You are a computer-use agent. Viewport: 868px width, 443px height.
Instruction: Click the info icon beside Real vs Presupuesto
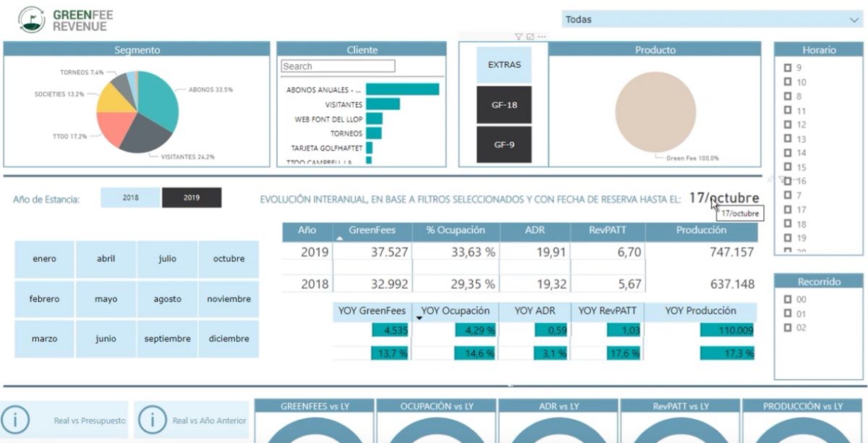15,421
